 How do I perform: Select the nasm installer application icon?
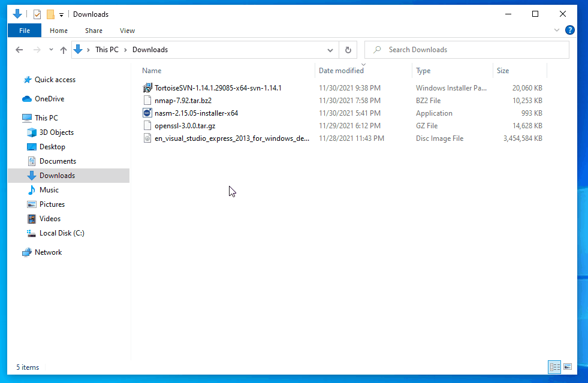[x=149, y=113]
